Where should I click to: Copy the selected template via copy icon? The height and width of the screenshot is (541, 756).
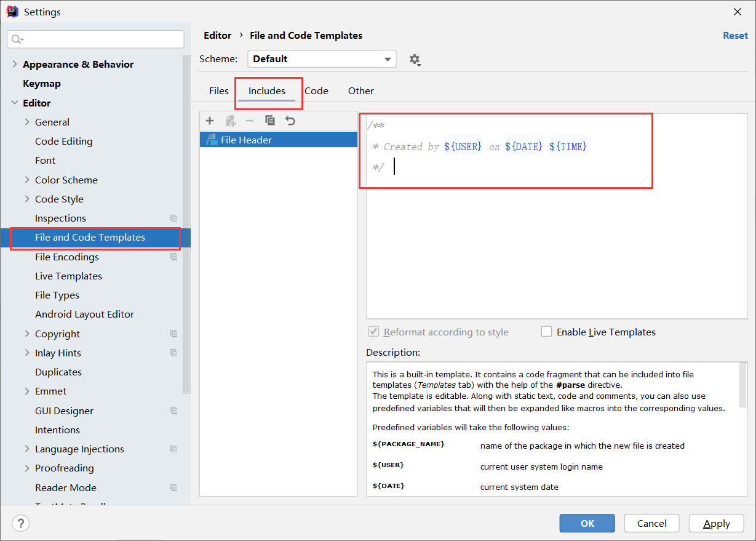[x=270, y=121]
